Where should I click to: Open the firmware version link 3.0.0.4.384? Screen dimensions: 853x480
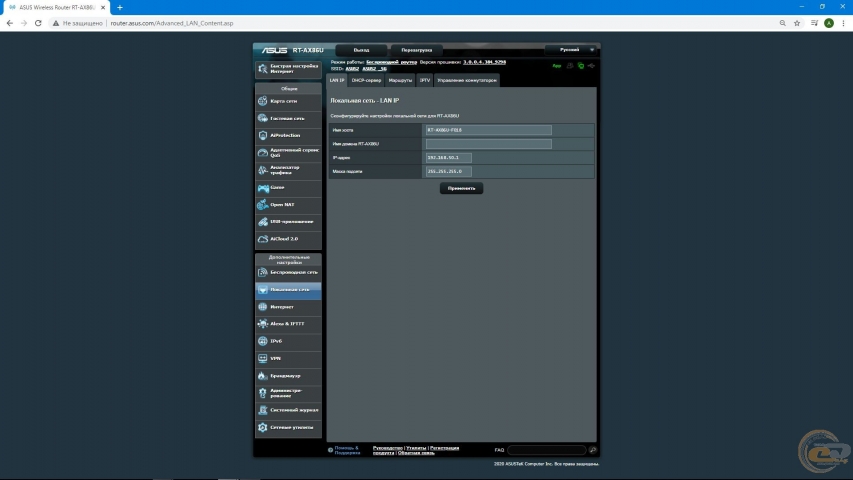point(484,62)
